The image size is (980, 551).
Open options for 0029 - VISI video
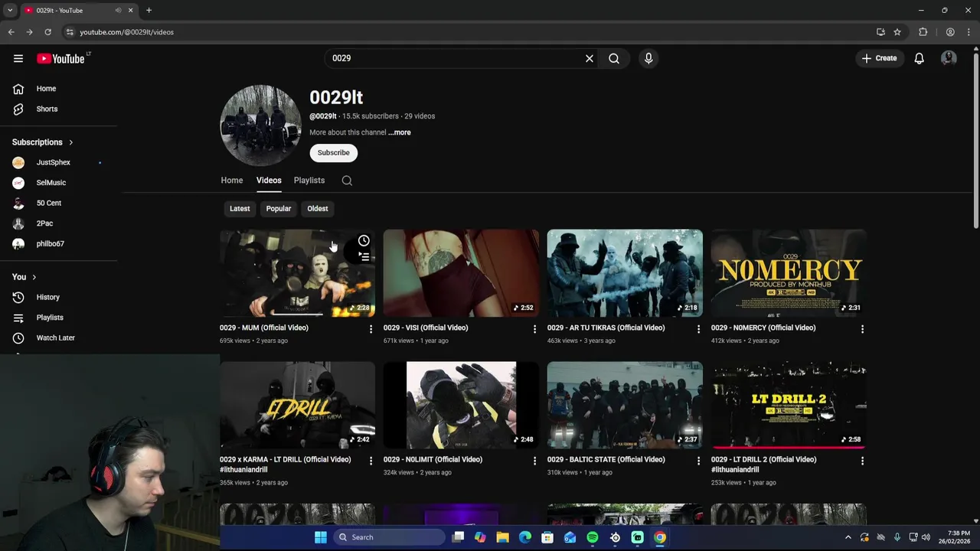(535, 329)
